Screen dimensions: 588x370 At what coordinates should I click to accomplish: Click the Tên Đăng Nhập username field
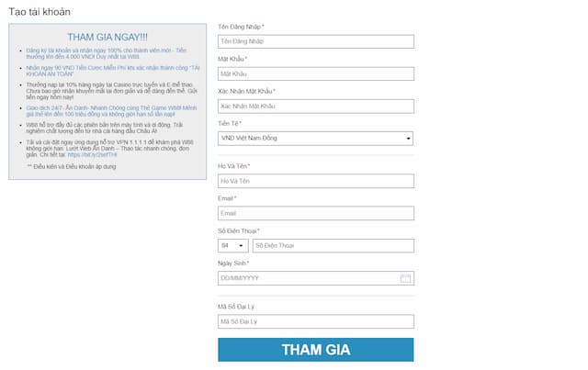click(316, 41)
